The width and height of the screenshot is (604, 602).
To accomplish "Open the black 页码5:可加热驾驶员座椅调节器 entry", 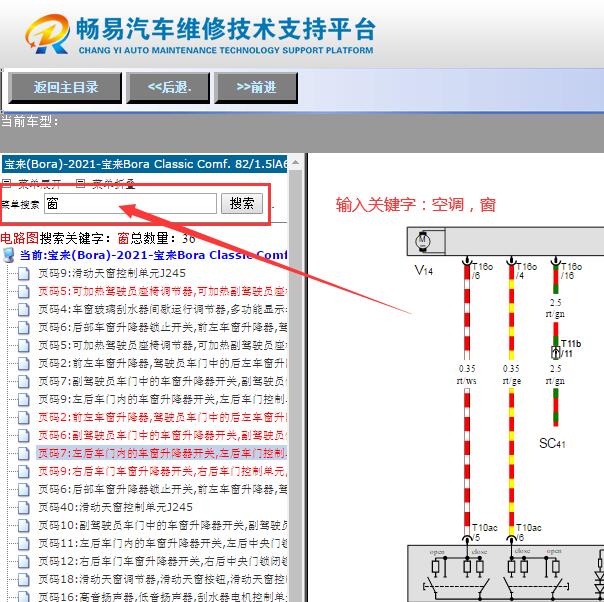I will click(x=163, y=345).
